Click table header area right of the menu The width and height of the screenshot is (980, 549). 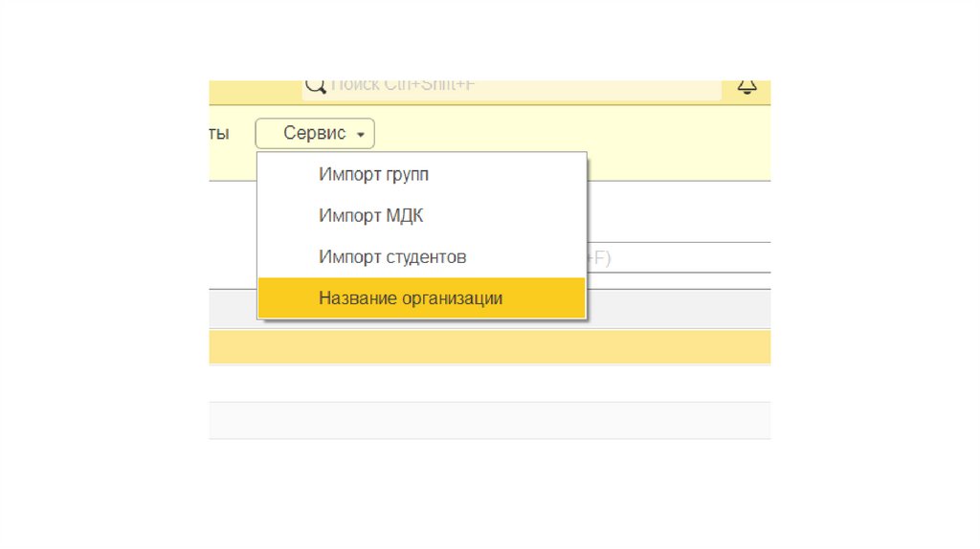[679, 309]
